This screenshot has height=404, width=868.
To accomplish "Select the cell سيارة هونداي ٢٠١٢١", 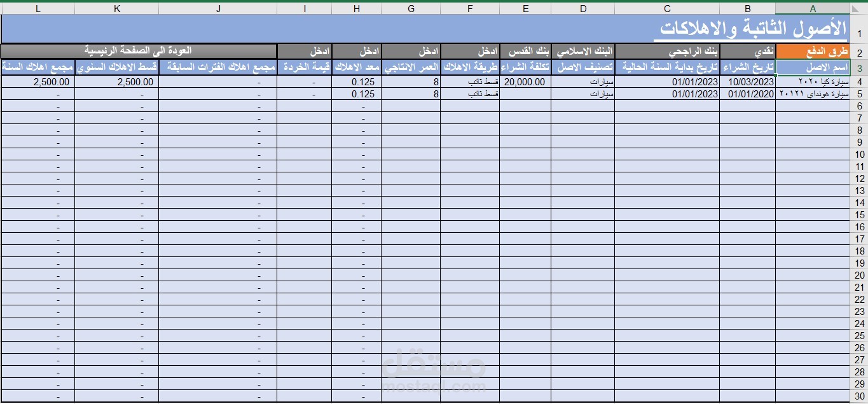I will pos(812,94).
